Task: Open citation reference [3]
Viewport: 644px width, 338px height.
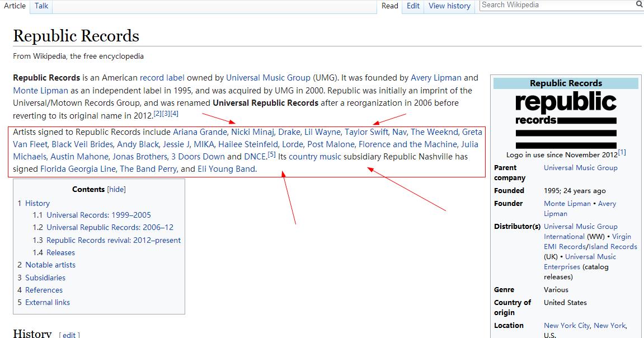Action: (x=166, y=114)
